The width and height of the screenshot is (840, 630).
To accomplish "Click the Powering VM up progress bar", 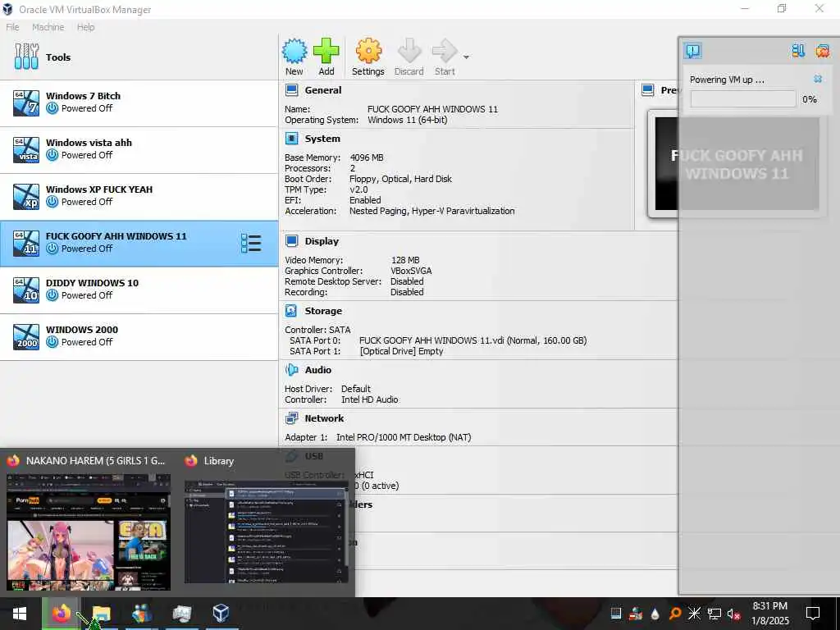I will click(743, 98).
